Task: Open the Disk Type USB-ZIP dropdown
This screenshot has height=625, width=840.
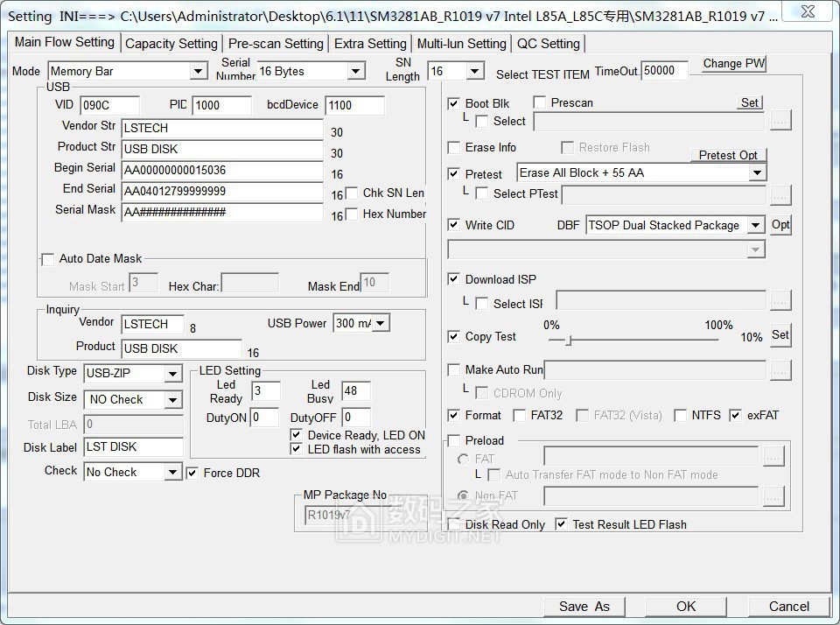Action: coord(172,374)
